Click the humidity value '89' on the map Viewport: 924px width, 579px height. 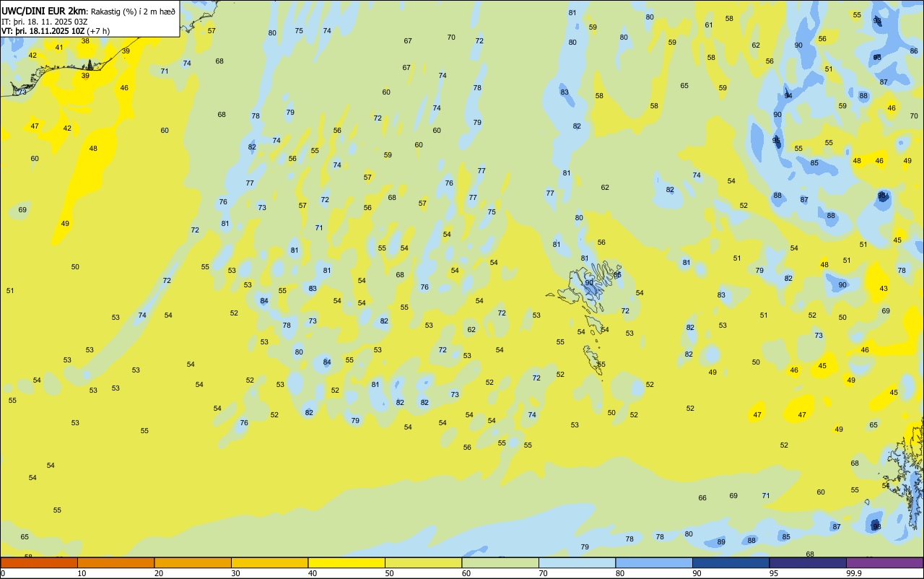click(x=721, y=542)
